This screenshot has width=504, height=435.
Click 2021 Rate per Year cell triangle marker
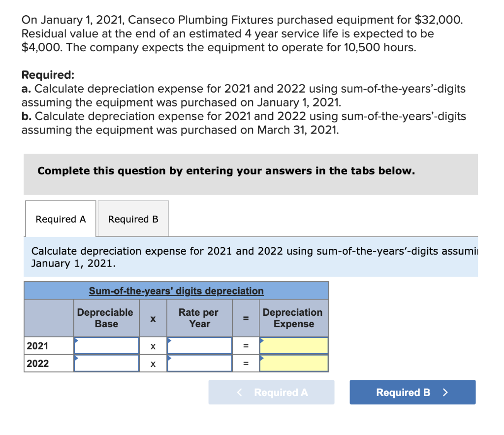click(x=169, y=339)
